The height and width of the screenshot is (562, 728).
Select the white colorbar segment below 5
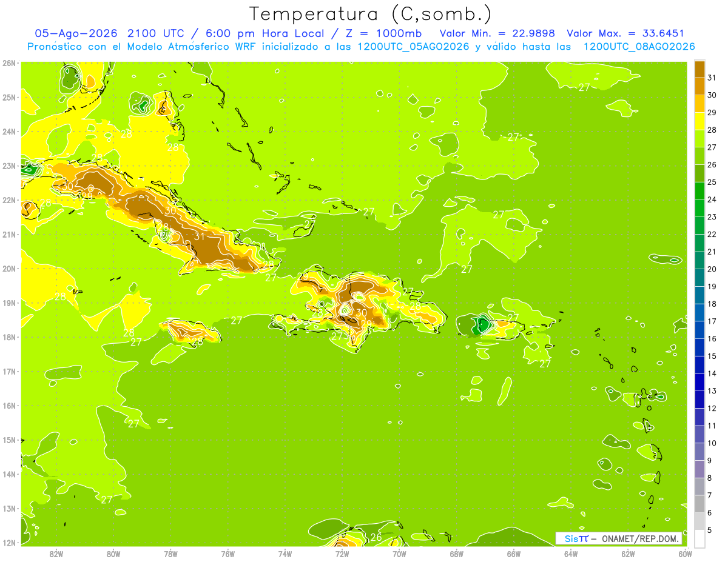pyautogui.click(x=699, y=538)
